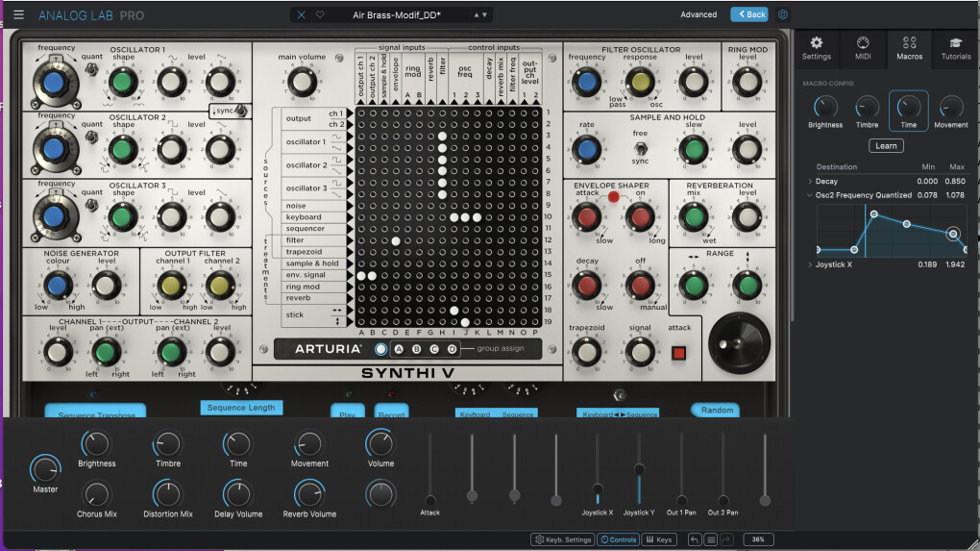This screenshot has width=980, height=551.
Task: Click the Advanced link
Action: tap(698, 14)
